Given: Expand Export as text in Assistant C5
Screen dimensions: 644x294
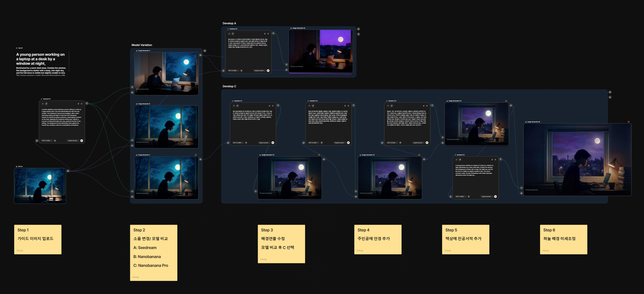Looking at the screenshot, I should tap(487, 197).
